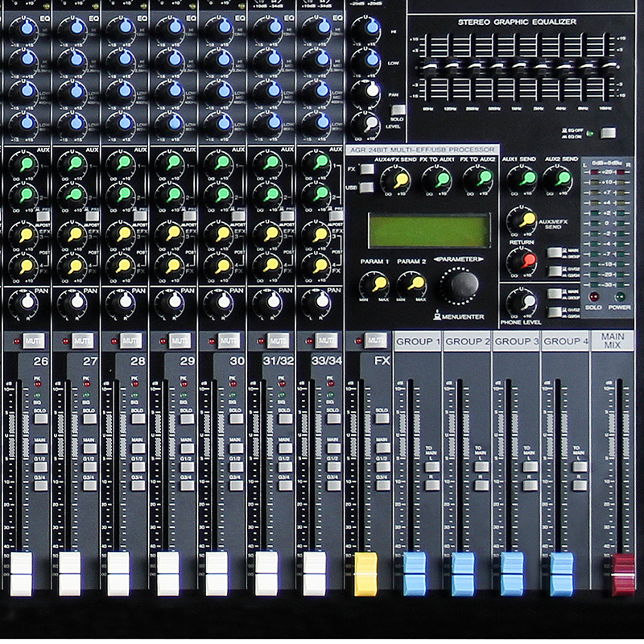Click the AUX4/FX SEND yellow knob
This screenshot has width=644, height=644.
point(395,181)
